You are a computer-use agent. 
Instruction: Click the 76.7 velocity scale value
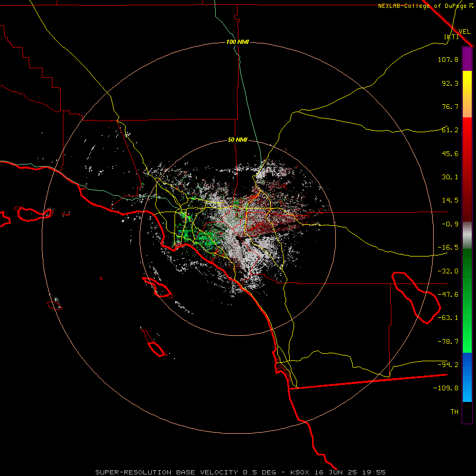(x=450, y=106)
